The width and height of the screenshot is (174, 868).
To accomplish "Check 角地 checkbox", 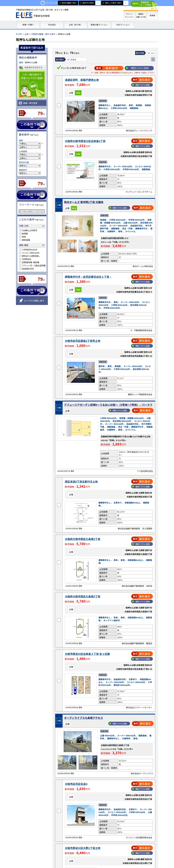I will pos(20,237).
